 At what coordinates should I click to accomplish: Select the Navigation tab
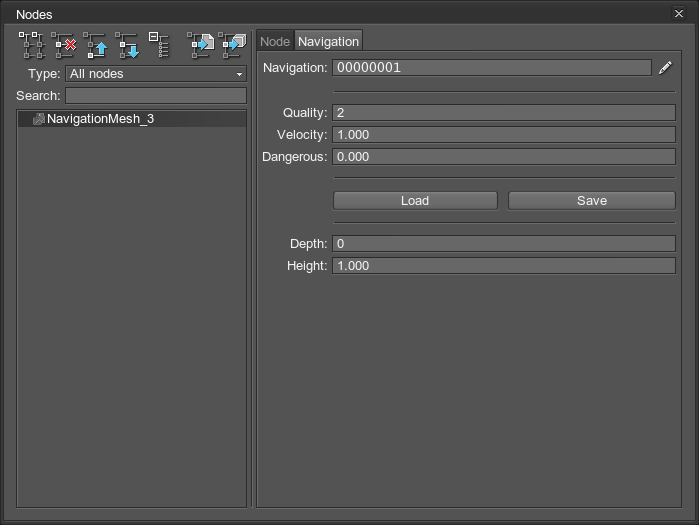(x=328, y=41)
